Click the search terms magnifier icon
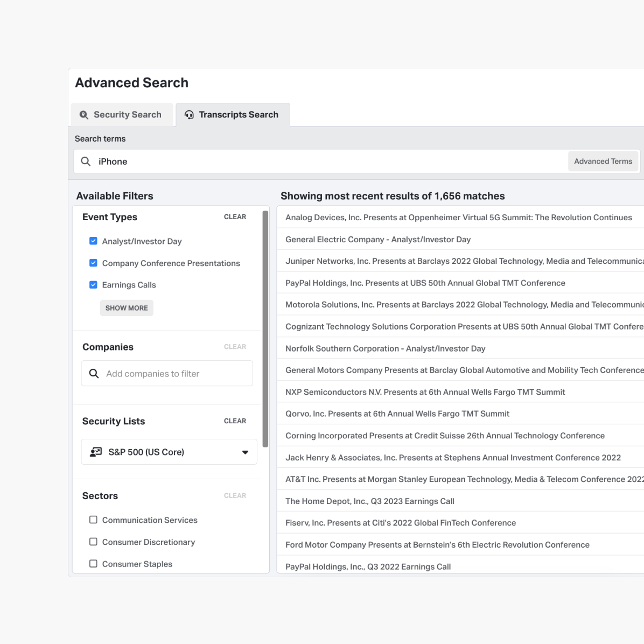The width and height of the screenshot is (644, 644). (86, 162)
